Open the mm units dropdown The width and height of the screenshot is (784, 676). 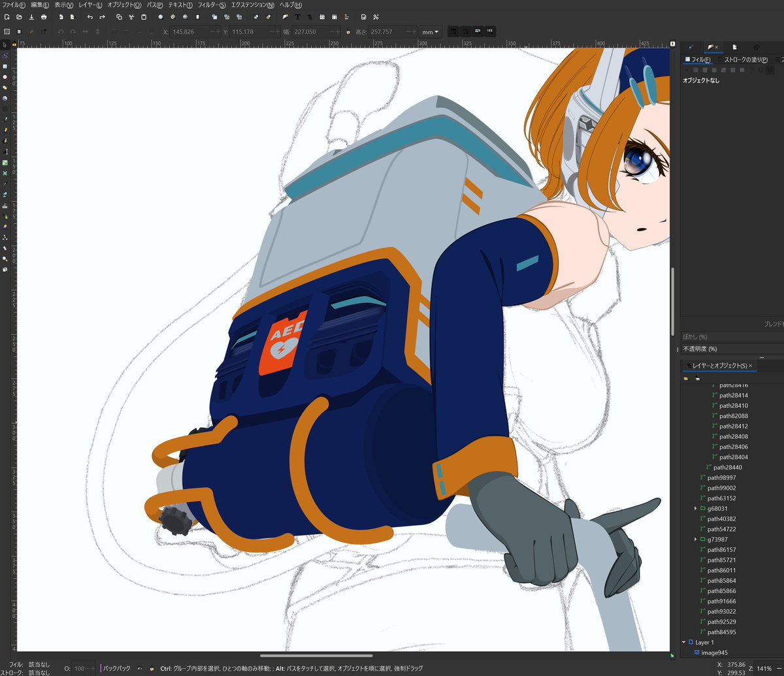[x=431, y=31]
